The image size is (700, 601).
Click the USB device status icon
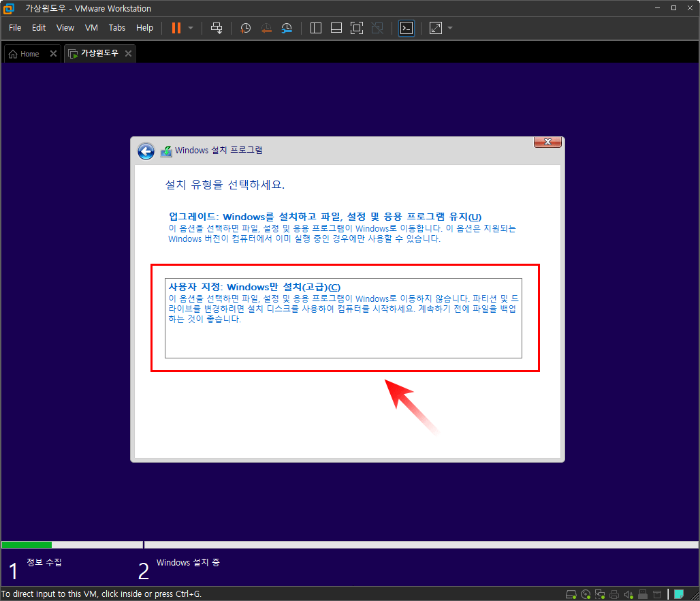pyautogui.click(x=643, y=594)
